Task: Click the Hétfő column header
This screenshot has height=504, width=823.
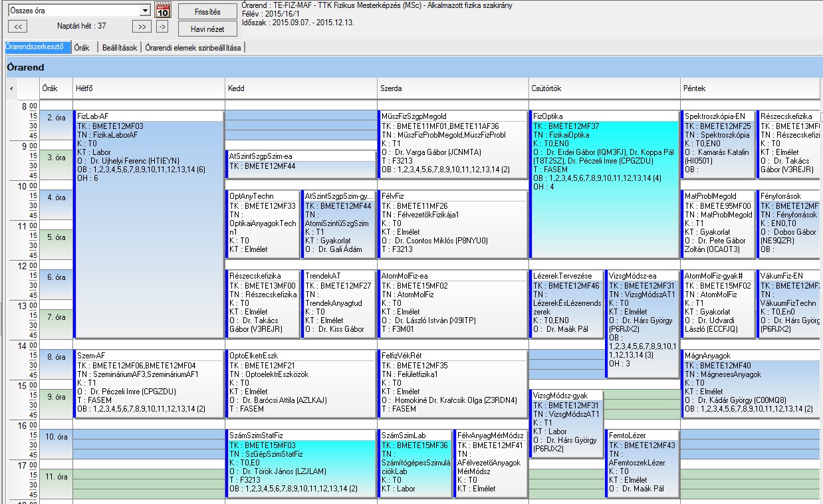Action: 148,88
